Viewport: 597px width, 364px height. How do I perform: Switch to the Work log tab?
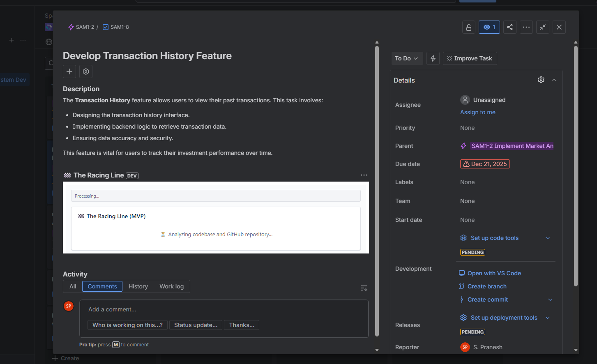[x=171, y=286]
